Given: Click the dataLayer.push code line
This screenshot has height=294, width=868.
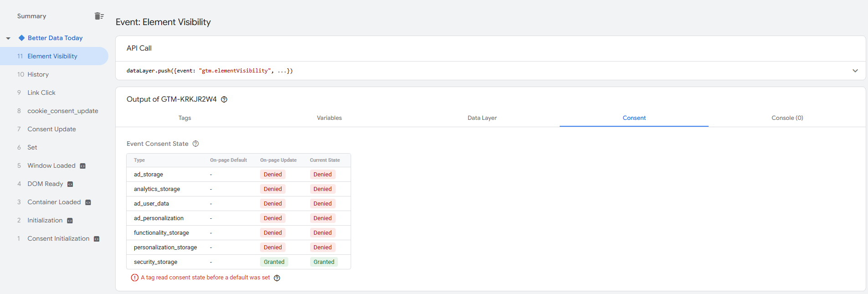Looking at the screenshot, I should [x=209, y=71].
